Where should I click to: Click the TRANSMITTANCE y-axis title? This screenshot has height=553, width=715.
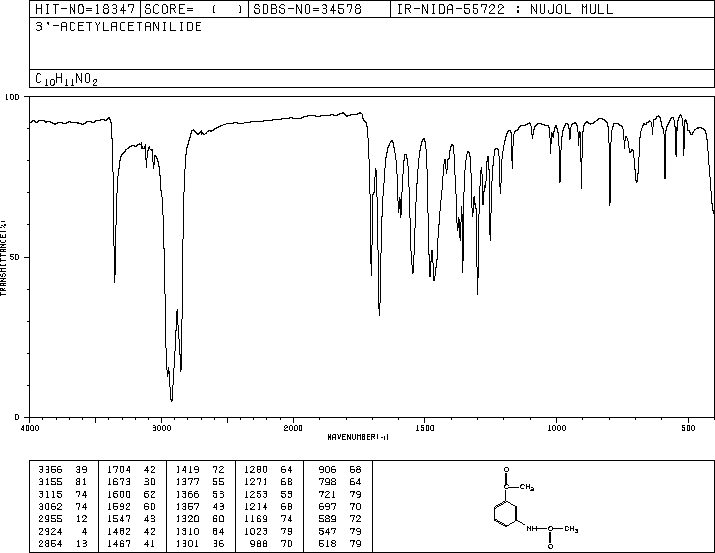pyautogui.click(x=3, y=258)
